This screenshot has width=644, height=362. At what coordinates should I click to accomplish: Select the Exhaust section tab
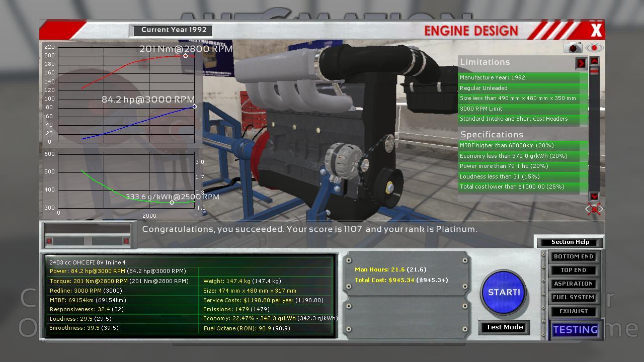(574, 311)
